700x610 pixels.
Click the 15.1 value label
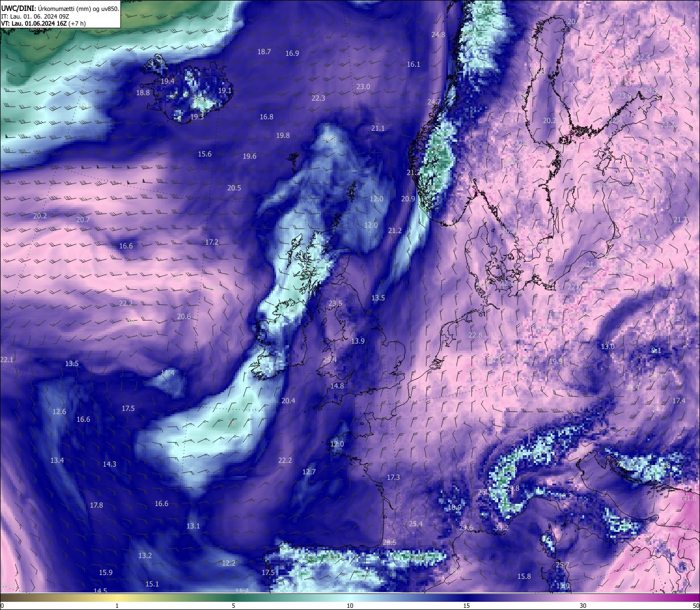coord(152,584)
